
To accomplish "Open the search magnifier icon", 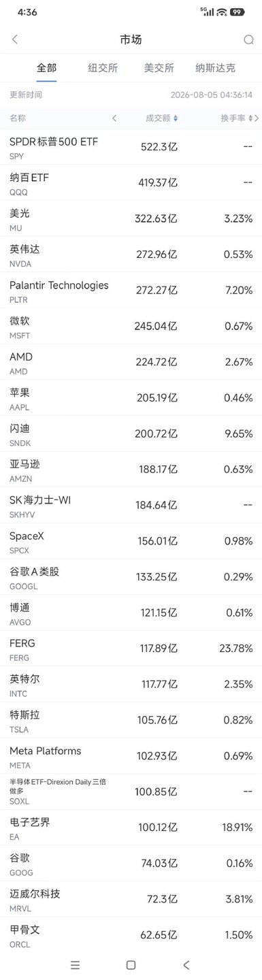I will (x=248, y=39).
